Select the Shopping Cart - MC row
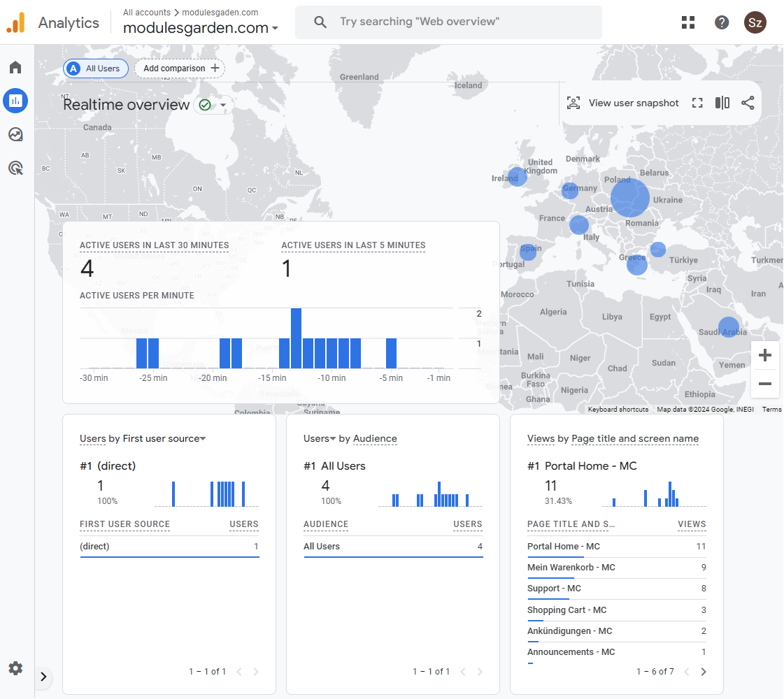This screenshot has width=784, height=699. 617,610
